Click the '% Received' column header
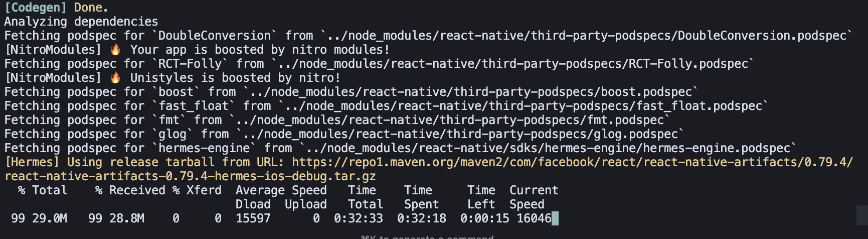This screenshot has height=239, width=868. pyautogui.click(x=130, y=190)
